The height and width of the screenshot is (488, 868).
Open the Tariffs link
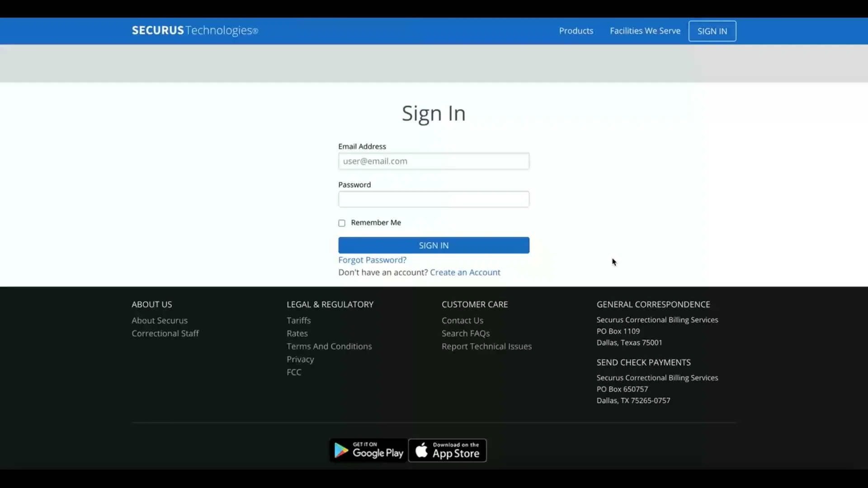[x=298, y=320]
